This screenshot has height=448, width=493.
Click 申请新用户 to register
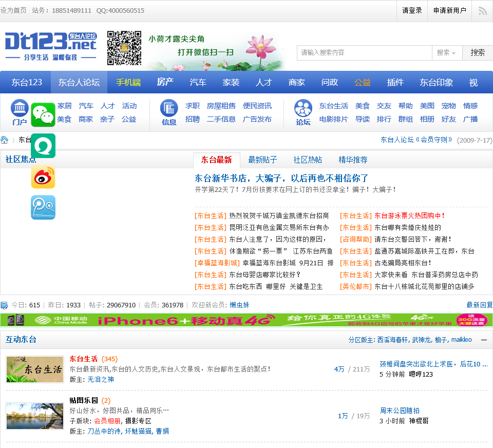click(450, 11)
